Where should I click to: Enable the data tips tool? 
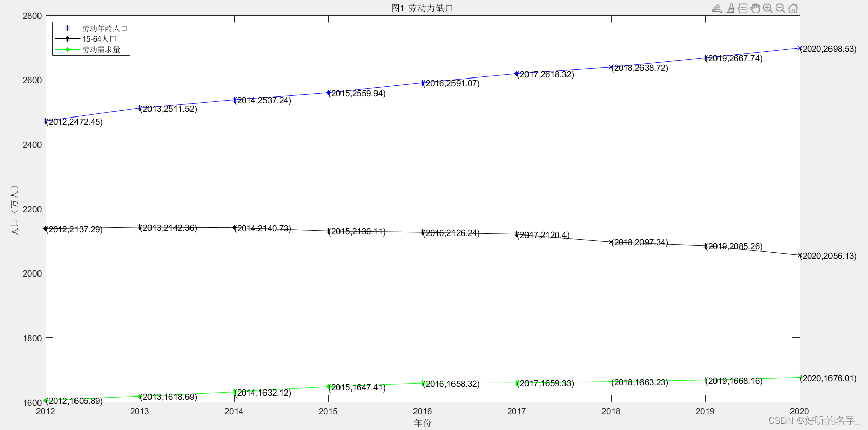[x=743, y=8]
